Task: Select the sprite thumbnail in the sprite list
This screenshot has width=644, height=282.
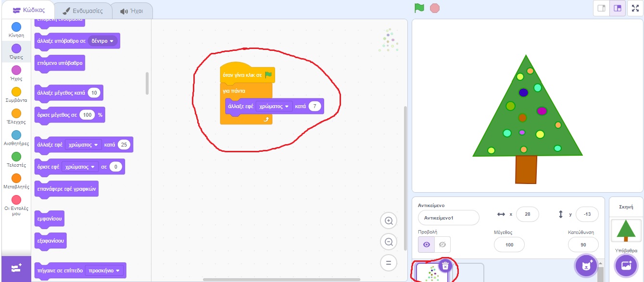Action: point(432,272)
